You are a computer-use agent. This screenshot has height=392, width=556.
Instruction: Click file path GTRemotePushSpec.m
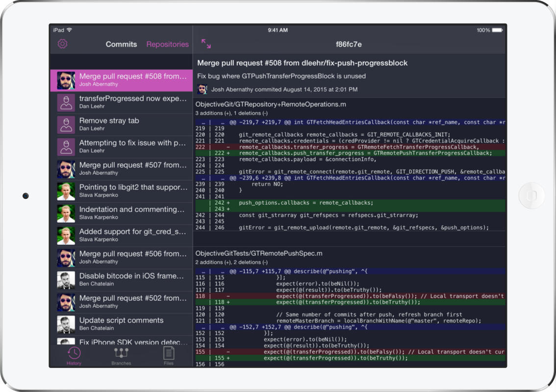coord(259,253)
